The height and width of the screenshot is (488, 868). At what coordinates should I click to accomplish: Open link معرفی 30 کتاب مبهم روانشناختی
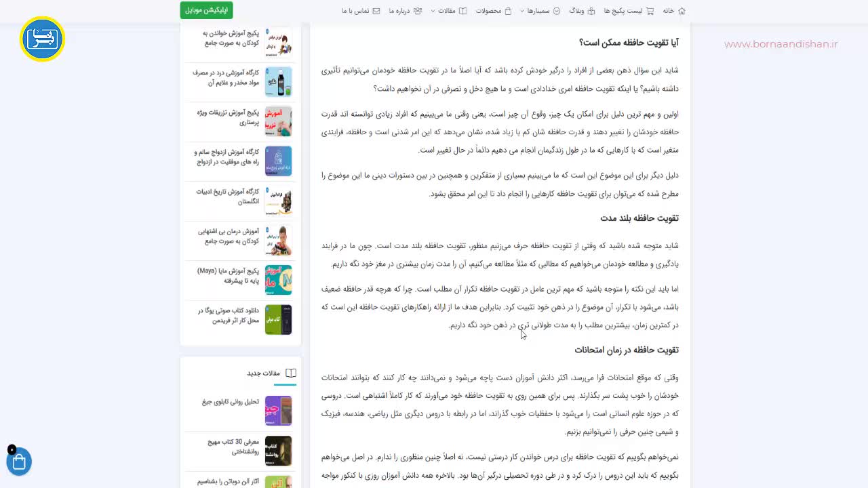click(x=233, y=446)
